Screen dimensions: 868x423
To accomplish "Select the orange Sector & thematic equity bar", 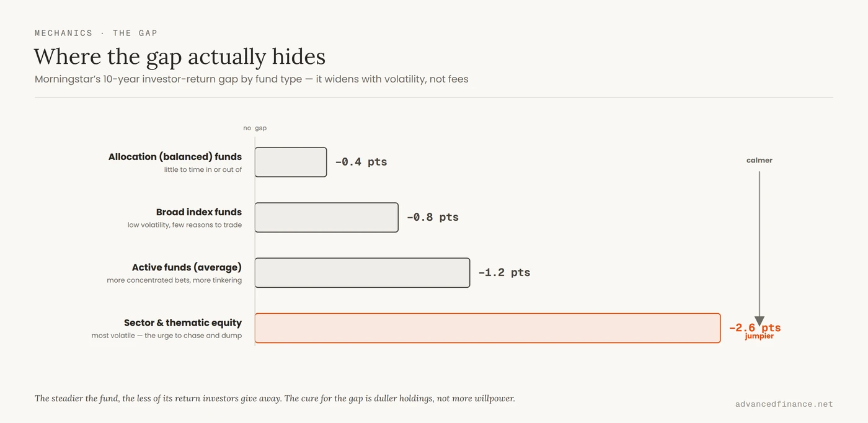I will pyautogui.click(x=488, y=328).
